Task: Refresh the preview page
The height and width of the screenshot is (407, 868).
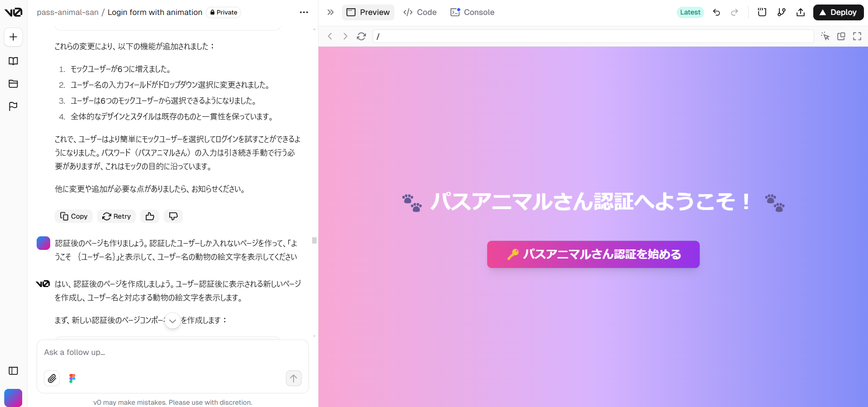Action: [x=361, y=36]
